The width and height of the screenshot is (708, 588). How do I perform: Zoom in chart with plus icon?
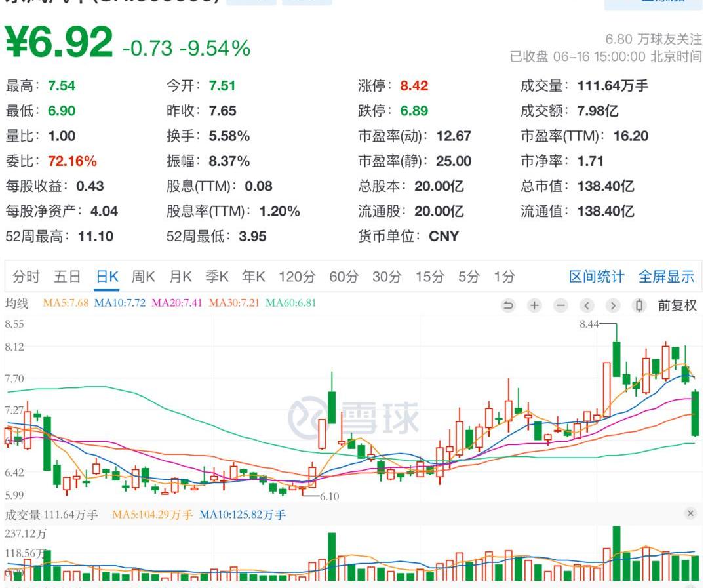coord(534,305)
